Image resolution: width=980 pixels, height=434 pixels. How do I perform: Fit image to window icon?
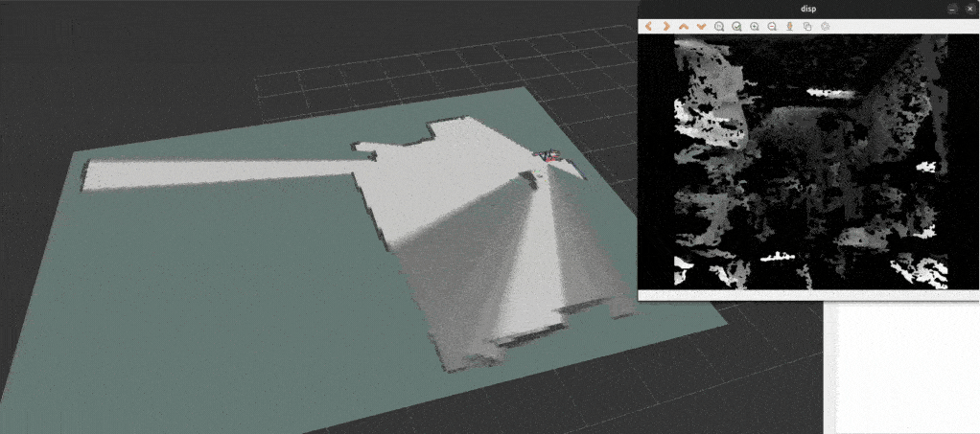pyautogui.click(x=736, y=26)
